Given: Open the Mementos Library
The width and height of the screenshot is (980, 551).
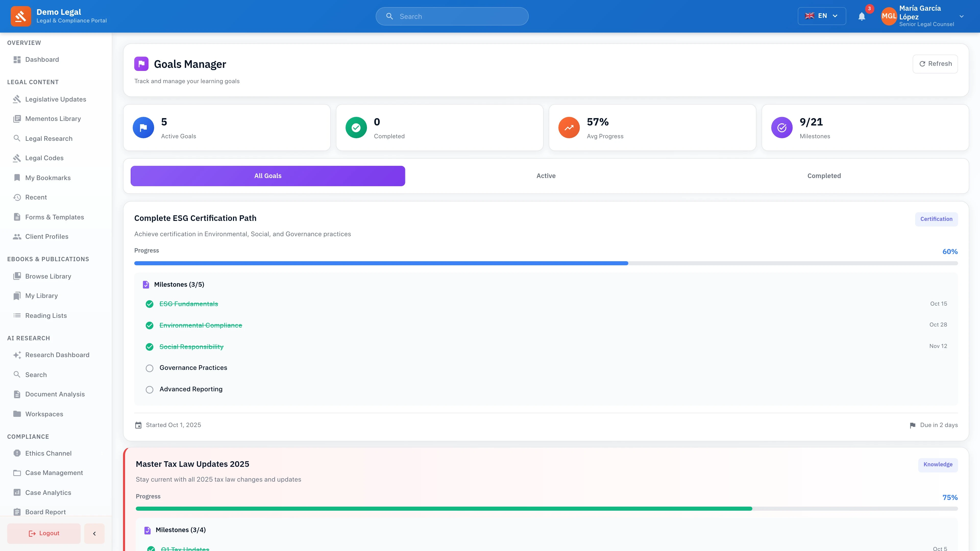Looking at the screenshot, I should [53, 118].
